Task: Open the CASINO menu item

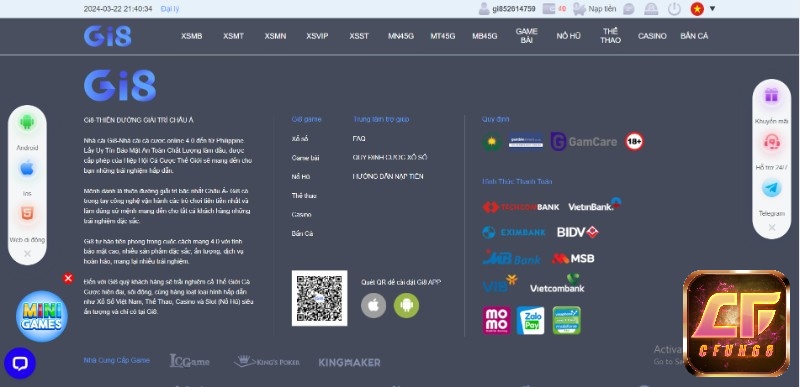Action: (x=652, y=36)
